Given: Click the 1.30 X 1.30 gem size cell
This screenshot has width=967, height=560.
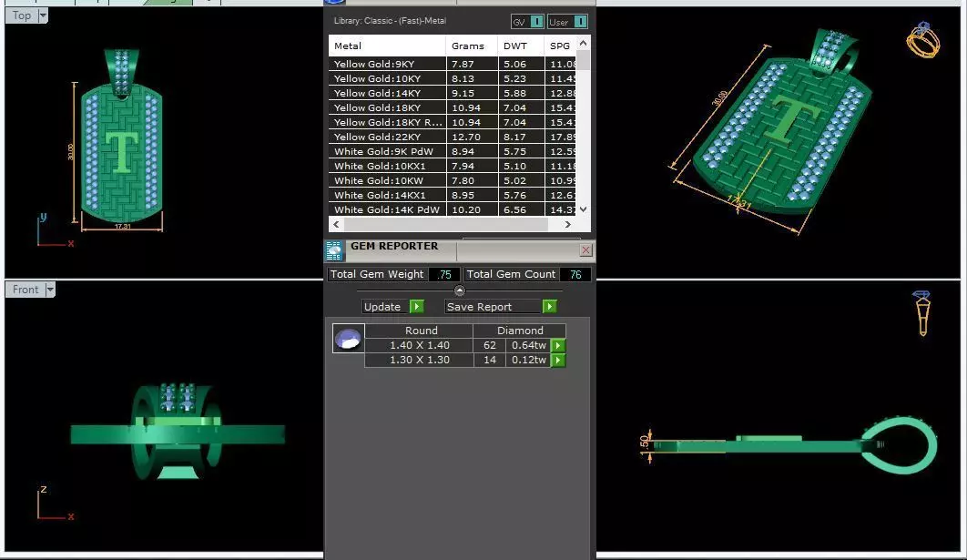Looking at the screenshot, I should (420, 361).
